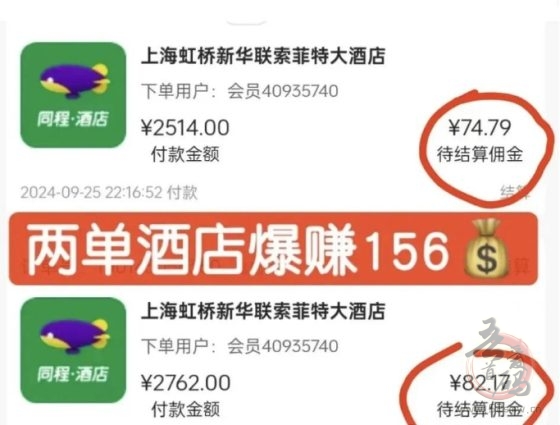Screen dimensions: 560x425
Task: Tap the drag handle at sheet top
Action: point(246,23)
